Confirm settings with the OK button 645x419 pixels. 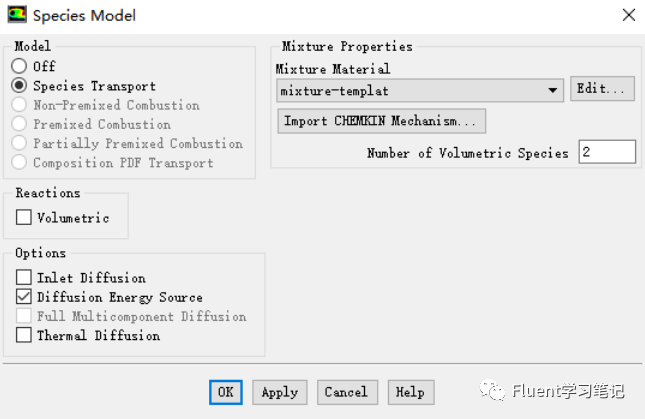(x=225, y=392)
